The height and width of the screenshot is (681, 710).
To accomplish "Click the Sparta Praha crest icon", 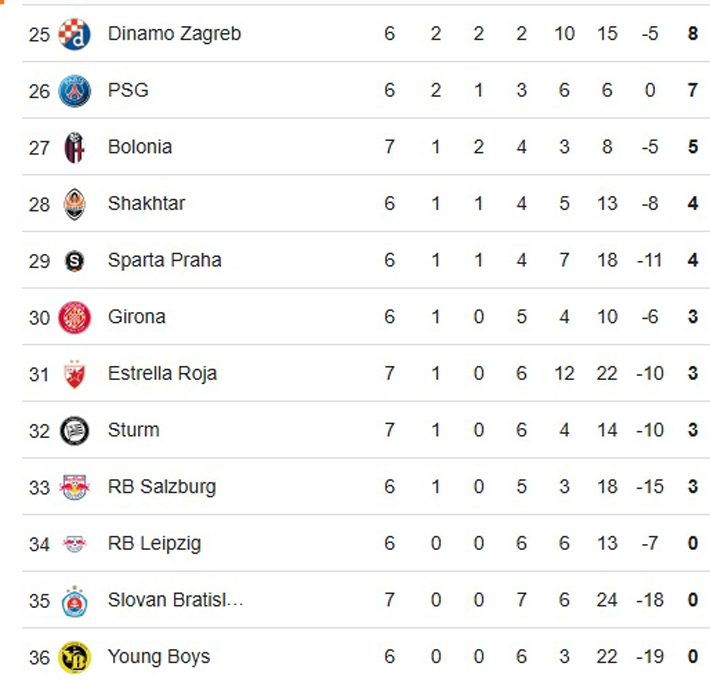I will click(x=74, y=261).
